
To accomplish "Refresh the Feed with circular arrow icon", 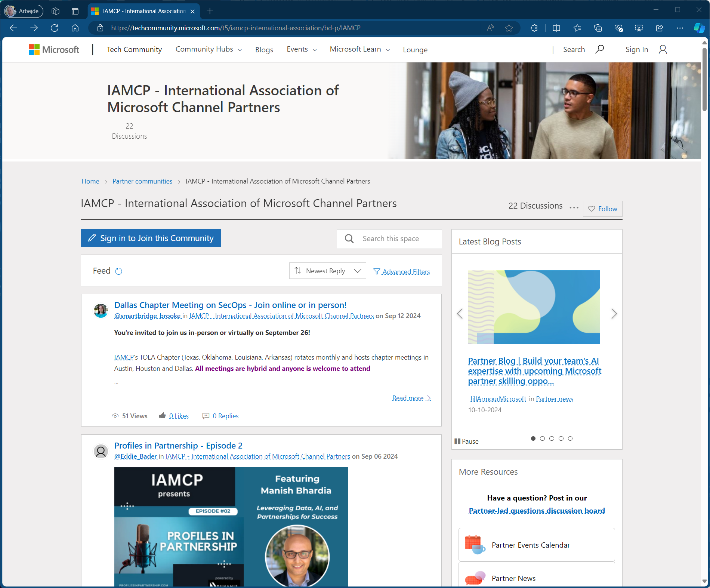I will pos(119,271).
